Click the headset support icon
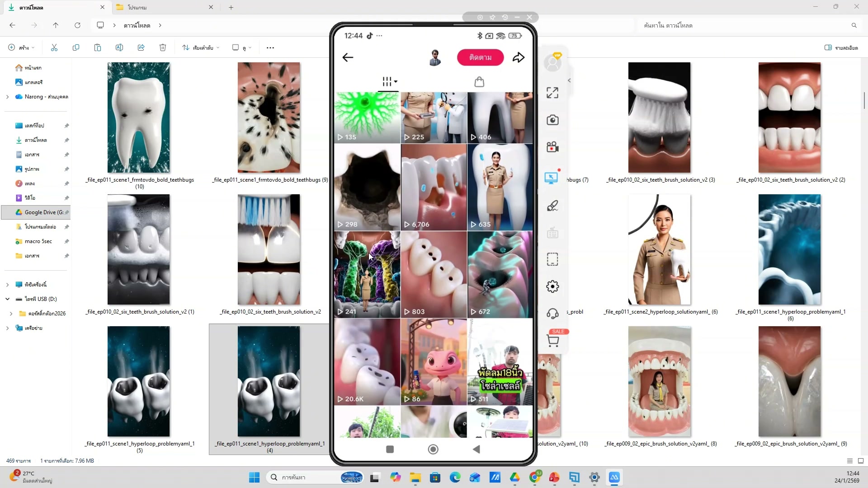 click(x=552, y=314)
